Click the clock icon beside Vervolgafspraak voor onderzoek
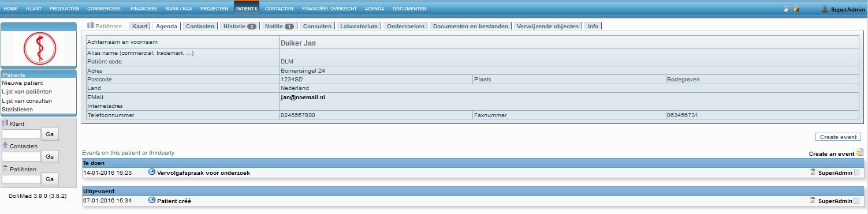This screenshot has height=214, width=868. 152,172
